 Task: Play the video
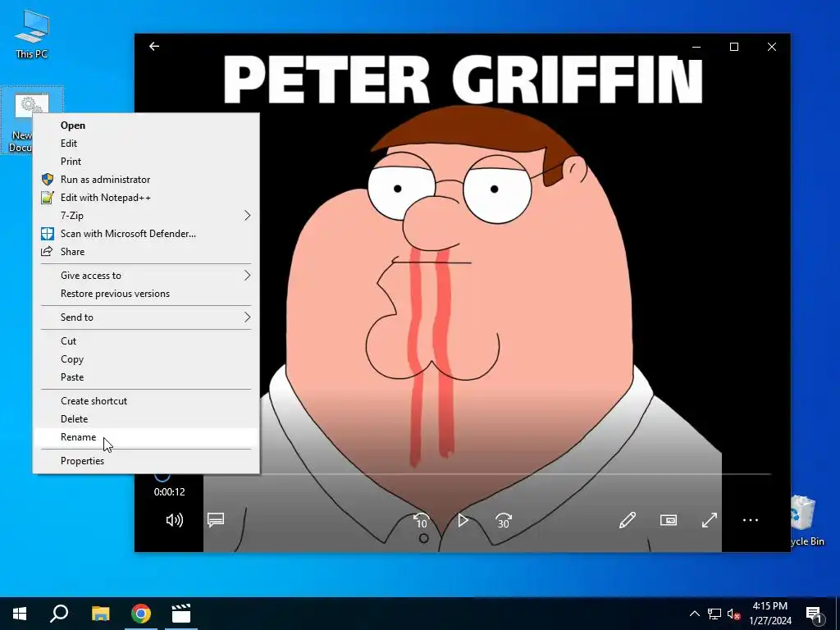coord(463,520)
